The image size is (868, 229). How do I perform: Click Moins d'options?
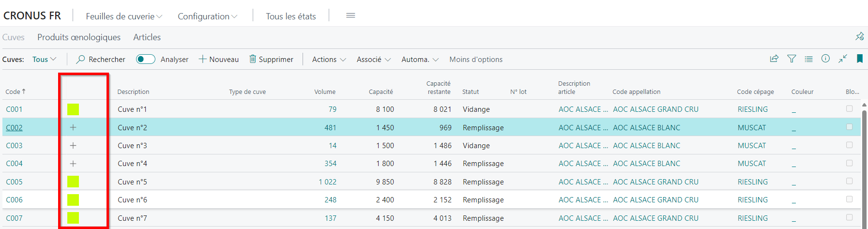(x=476, y=59)
